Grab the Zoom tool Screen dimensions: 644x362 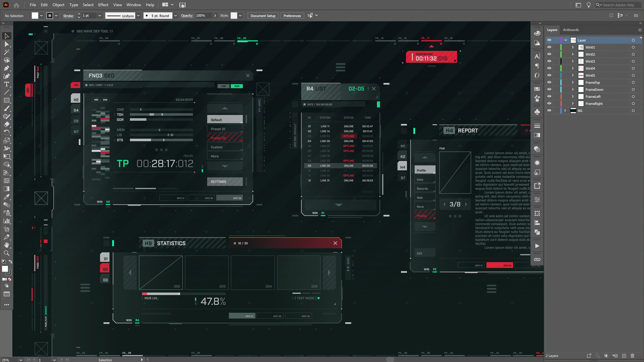[6, 253]
